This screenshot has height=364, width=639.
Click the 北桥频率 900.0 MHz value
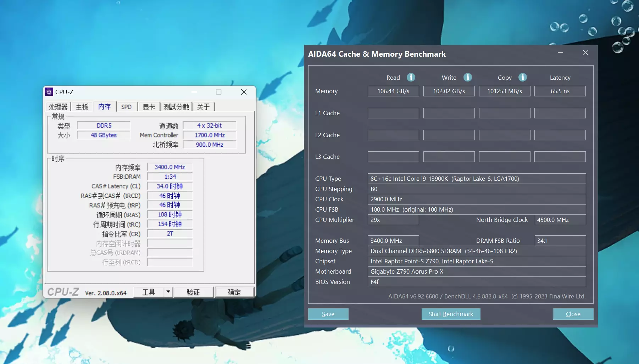pos(210,145)
